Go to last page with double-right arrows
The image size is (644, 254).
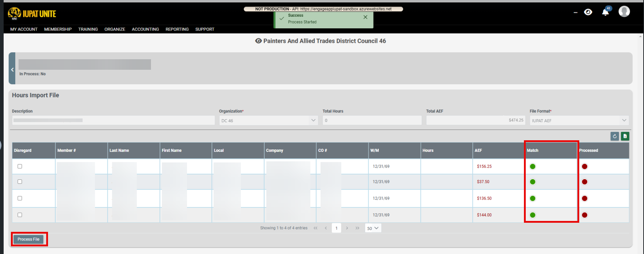point(357,228)
